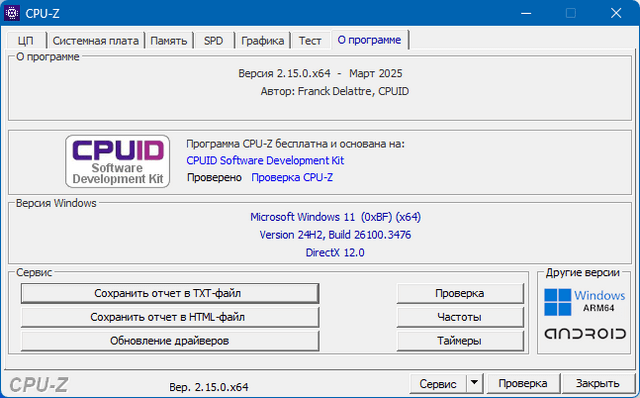The height and width of the screenshot is (398, 640).
Task: Switch to the Системная плата tab
Action: [x=96, y=41]
